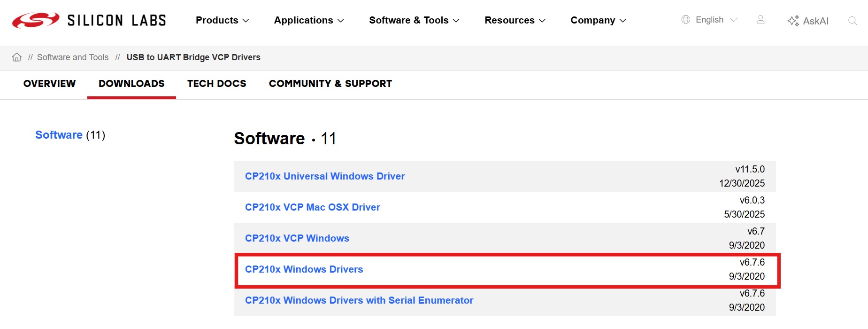868x329 pixels.
Task: Click USB to UART Bridge VCP Drivers breadcrumb
Action: (x=193, y=57)
